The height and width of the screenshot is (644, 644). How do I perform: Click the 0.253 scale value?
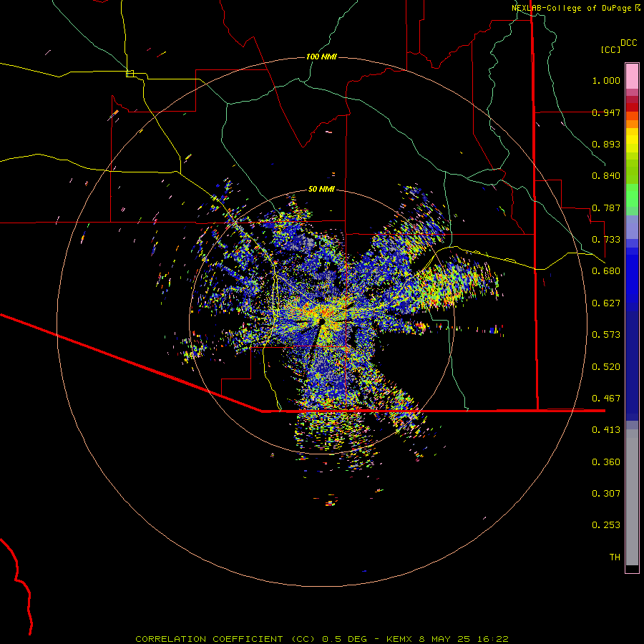click(x=606, y=525)
